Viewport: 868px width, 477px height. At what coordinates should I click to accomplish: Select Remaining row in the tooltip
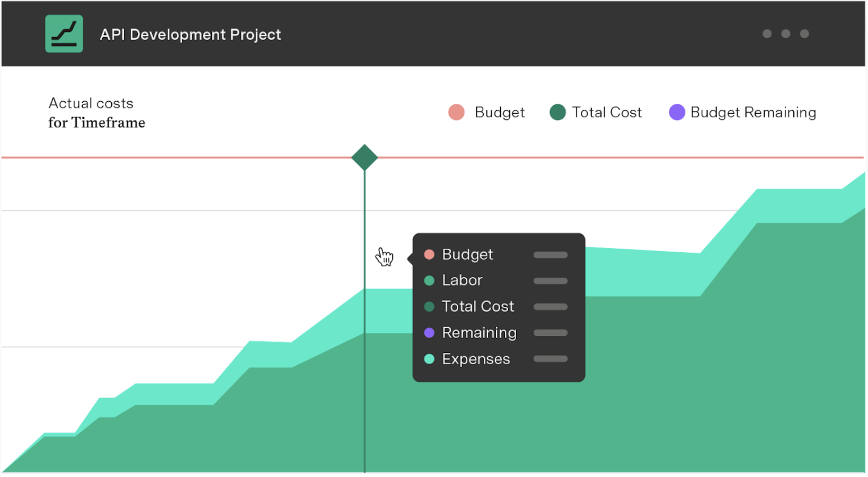pos(479,333)
